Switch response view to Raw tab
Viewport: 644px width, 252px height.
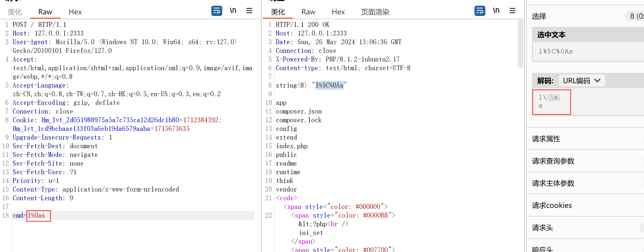click(308, 12)
